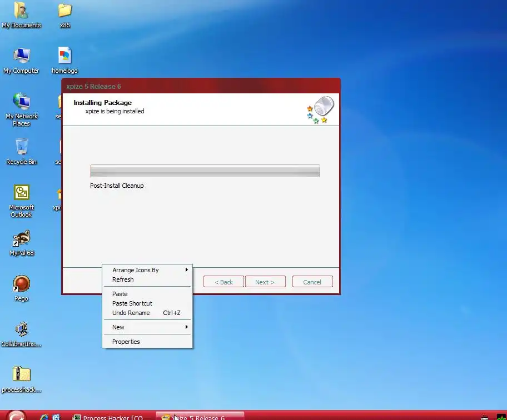Click the Process Hacker tray graph icon
Image resolution: width=507 pixels, height=420 pixels.
[501, 417]
